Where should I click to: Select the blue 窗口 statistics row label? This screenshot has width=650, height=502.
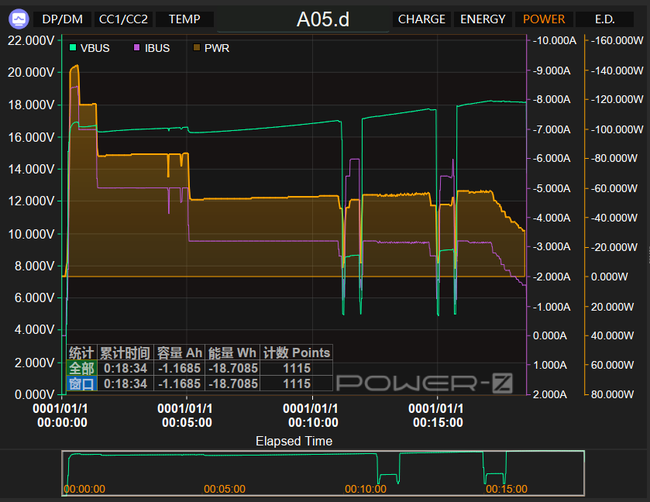click(x=82, y=383)
